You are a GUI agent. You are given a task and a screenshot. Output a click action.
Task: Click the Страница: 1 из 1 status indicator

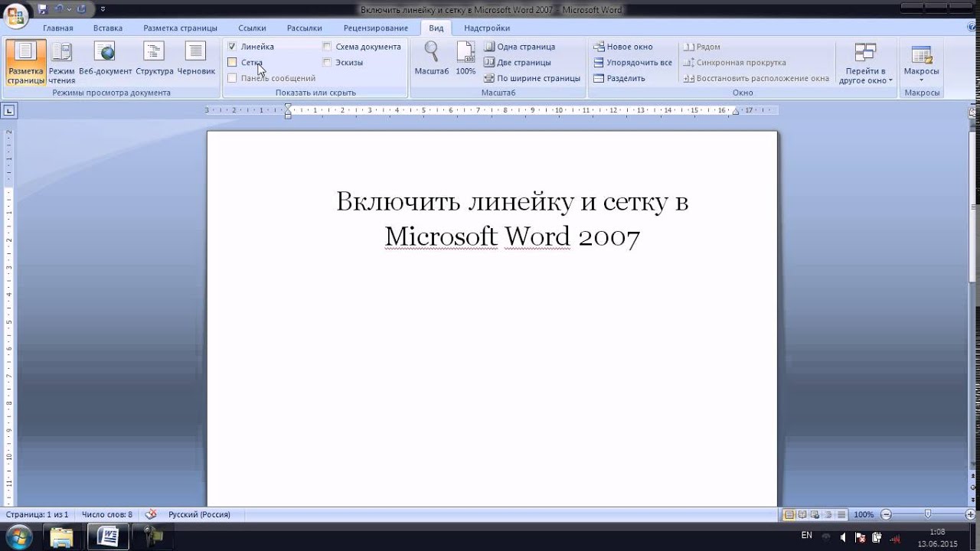pos(38,514)
